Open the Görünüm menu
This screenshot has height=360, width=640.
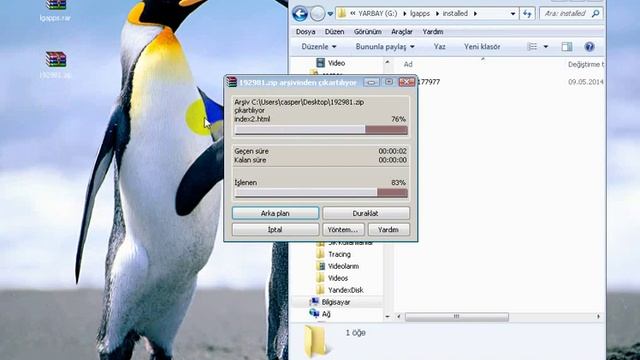pos(367,32)
